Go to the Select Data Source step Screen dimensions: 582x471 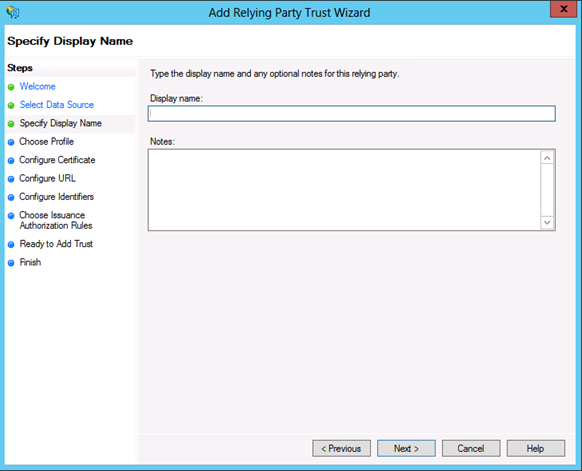point(57,105)
